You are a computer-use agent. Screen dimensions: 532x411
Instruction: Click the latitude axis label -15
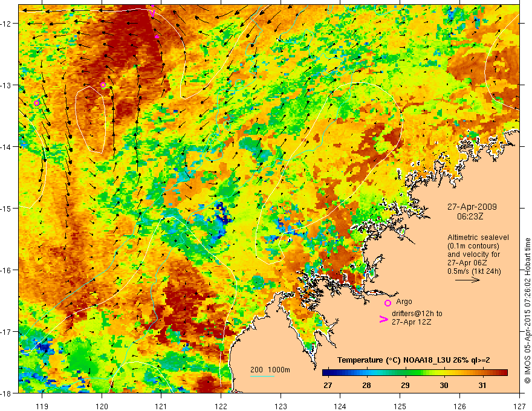coord(6,208)
